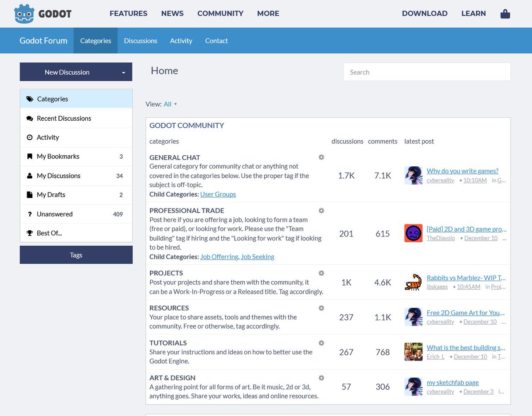Click the 10:45AM timestamp link

(469, 287)
